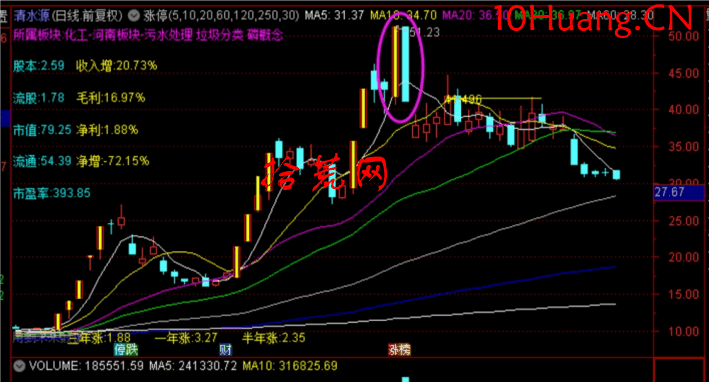Select the MA5: 31.37 legend value
The height and width of the screenshot is (382, 709).
tap(334, 16)
